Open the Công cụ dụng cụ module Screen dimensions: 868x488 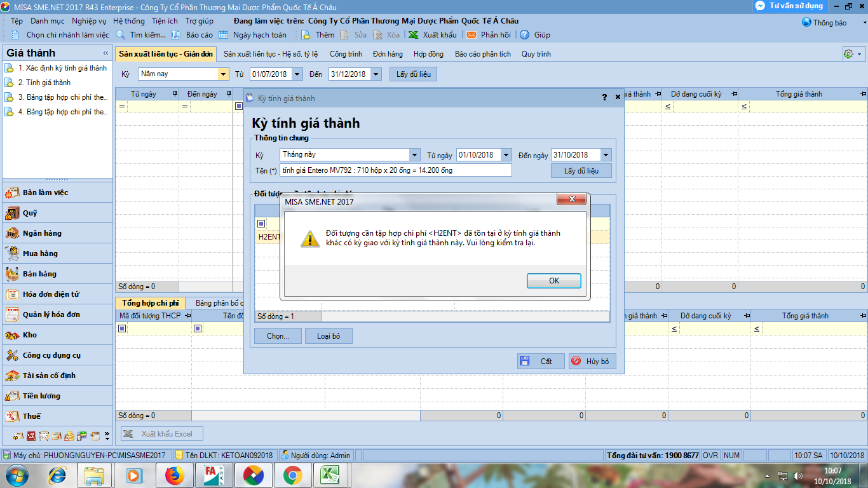57,355
